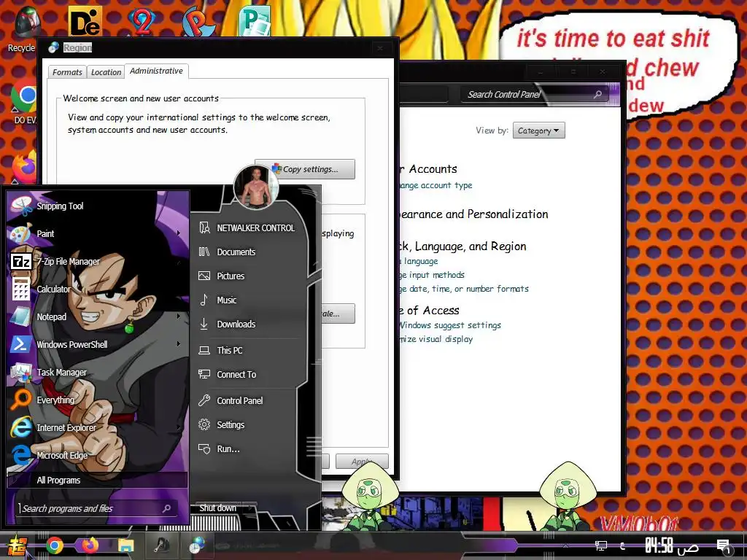Screen dimensions: 747x560
Task: Click Let Windows suggest settings link
Action: coord(450,325)
